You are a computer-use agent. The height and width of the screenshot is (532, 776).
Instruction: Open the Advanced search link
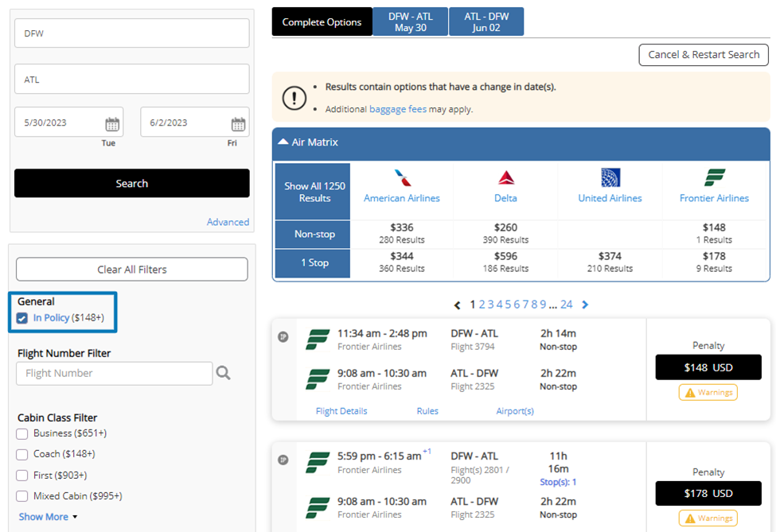(x=228, y=222)
